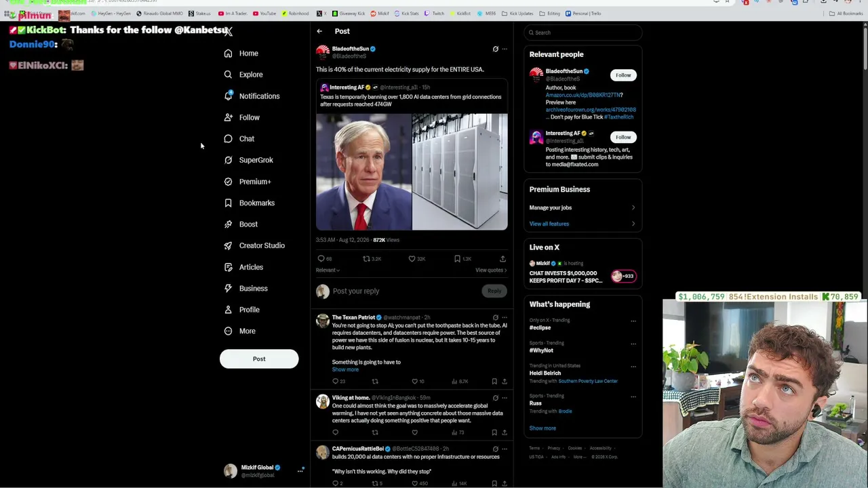Bookmark the Viking at home reply
The width and height of the screenshot is (868, 488).
pyautogui.click(x=494, y=432)
